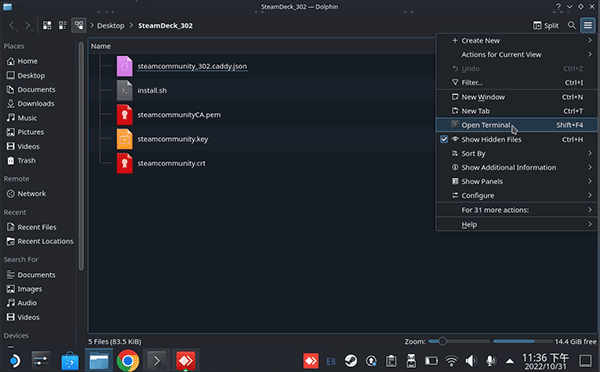The height and width of the screenshot is (372, 600).
Task: Open the hamburger menu button
Action: point(588,26)
